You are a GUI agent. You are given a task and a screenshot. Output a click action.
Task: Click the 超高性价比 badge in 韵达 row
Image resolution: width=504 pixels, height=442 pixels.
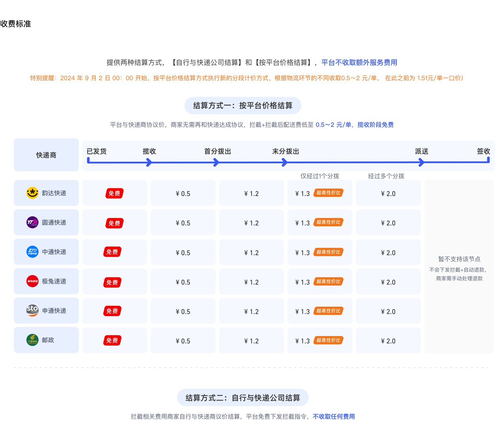[x=328, y=193]
